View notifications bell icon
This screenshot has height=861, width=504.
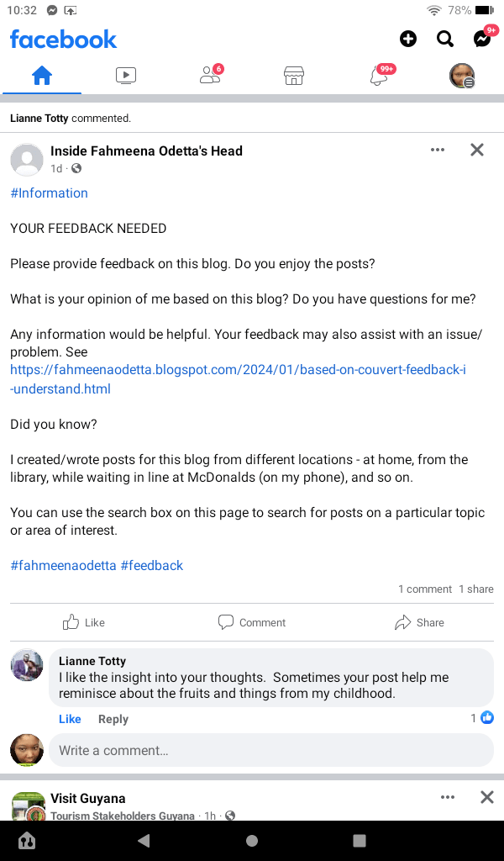coord(378,76)
